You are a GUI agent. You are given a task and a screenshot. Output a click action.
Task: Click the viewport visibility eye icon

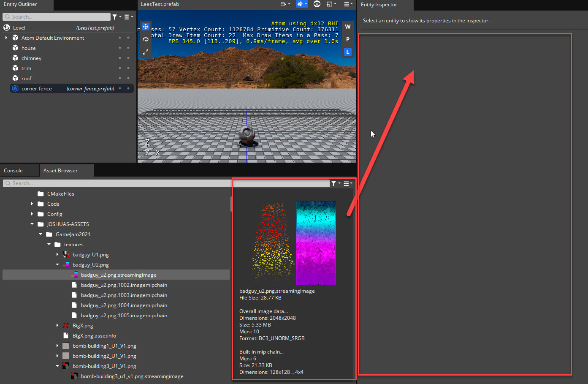(317, 4)
